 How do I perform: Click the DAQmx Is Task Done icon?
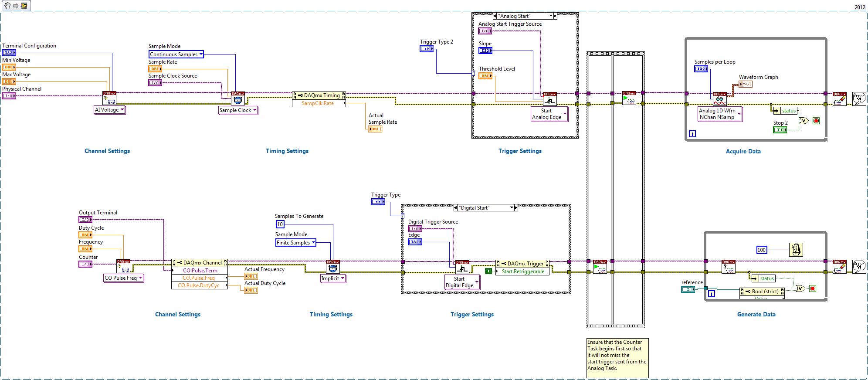pyautogui.click(x=729, y=267)
